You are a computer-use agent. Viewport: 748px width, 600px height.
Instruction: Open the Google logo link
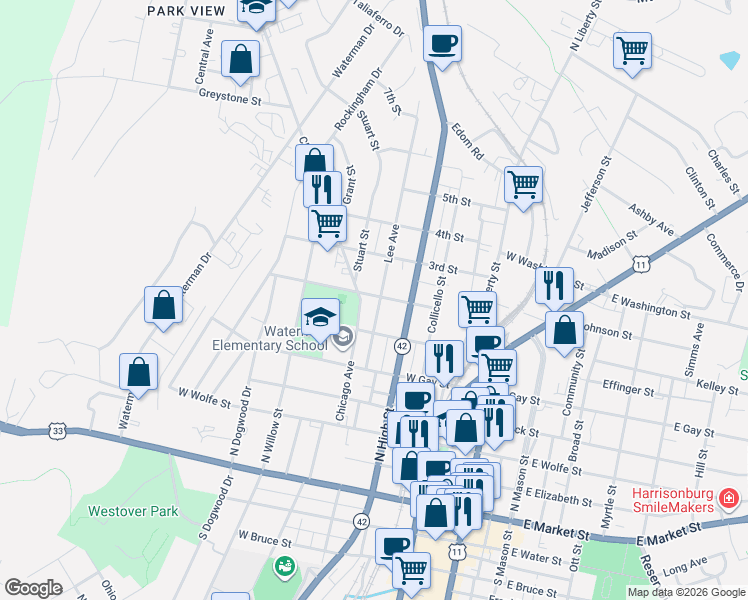click(x=33, y=588)
